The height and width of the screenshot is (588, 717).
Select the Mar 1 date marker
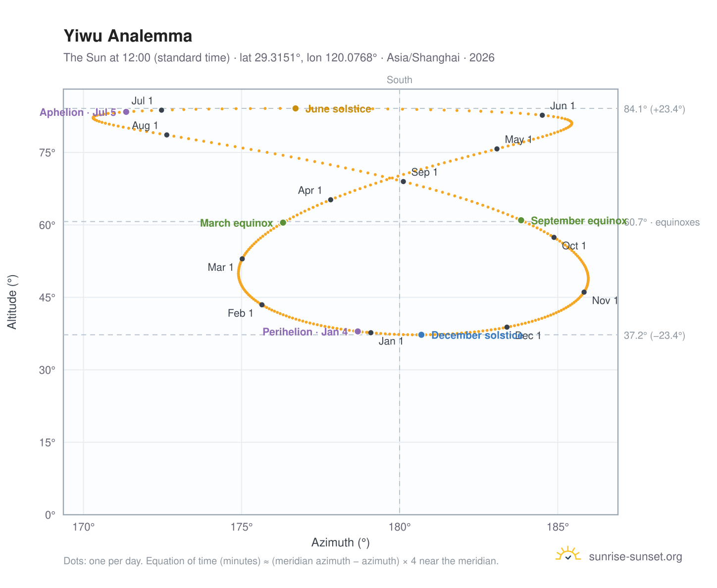click(x=242, y=259)
